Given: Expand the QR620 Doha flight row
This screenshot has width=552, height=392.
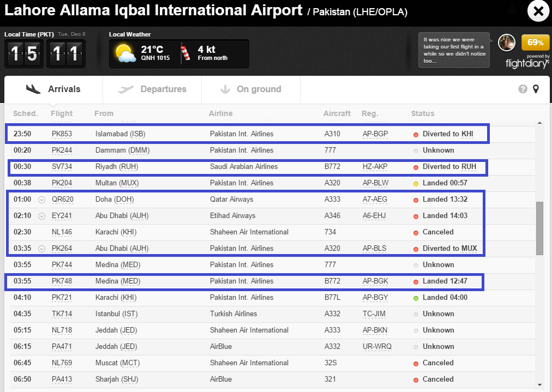Looking at the screenshot, I should pyautogui.click(x=41, y=200).
